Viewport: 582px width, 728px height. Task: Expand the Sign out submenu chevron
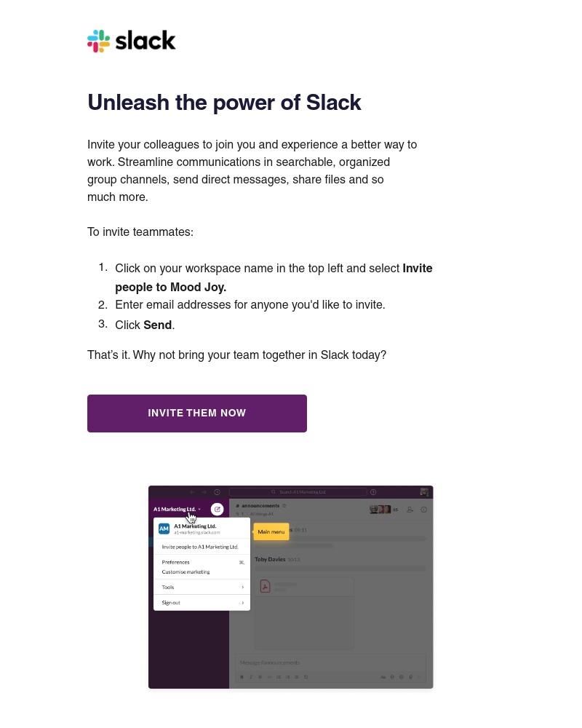click(x=243, y=603)
